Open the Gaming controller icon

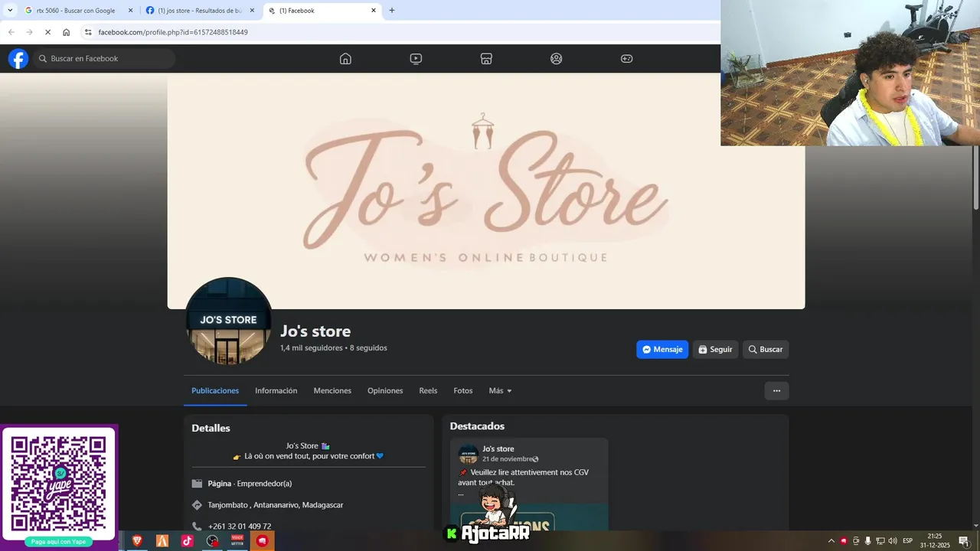click(x=626, y=59)
